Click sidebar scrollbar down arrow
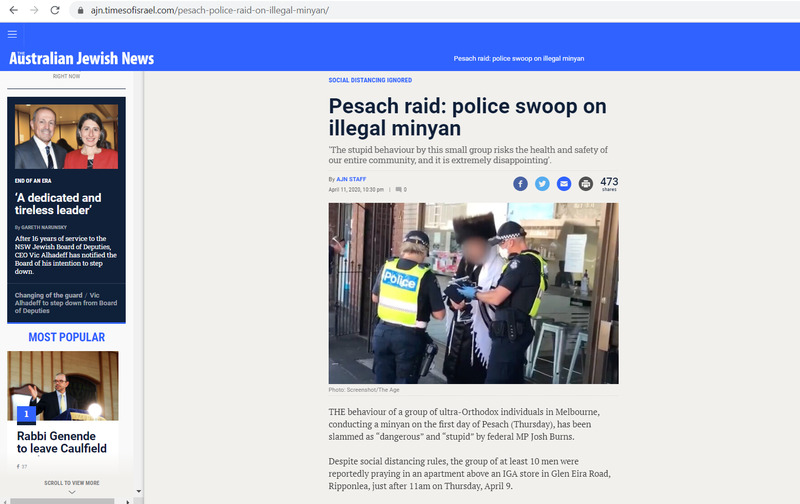 click(139, 491)
